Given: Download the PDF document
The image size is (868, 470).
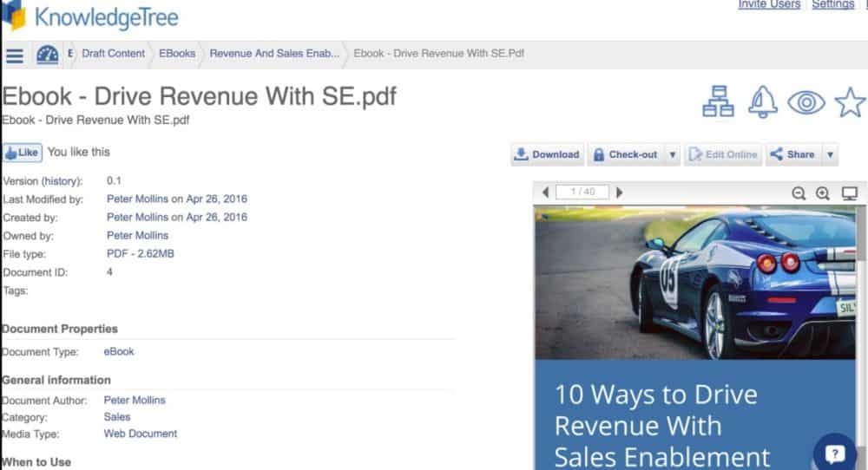Looking at the screenshot, I should point(547,155).
